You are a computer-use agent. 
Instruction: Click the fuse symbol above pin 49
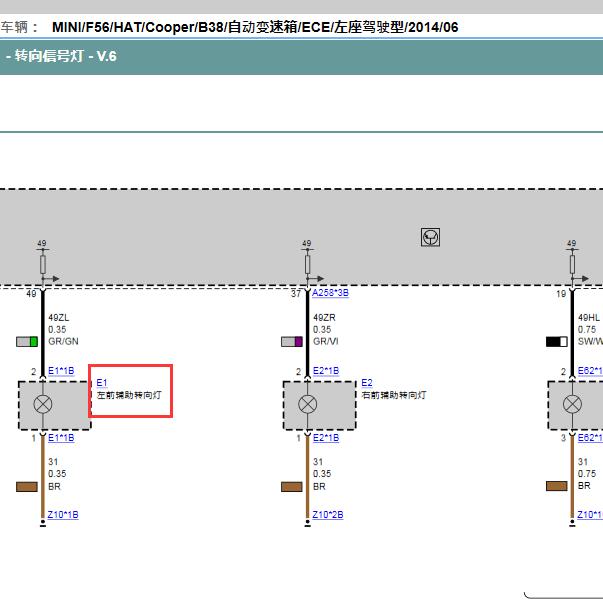click(x=43, y=265)
